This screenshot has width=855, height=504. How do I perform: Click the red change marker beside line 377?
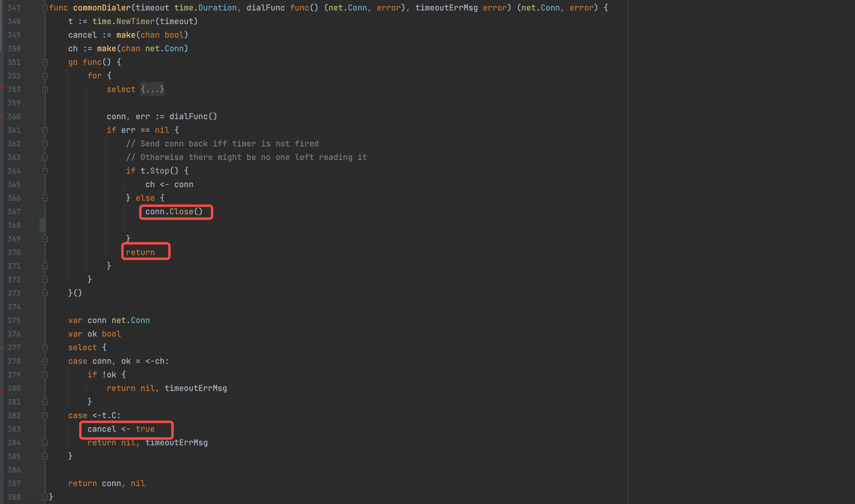[x=1, y=347]
